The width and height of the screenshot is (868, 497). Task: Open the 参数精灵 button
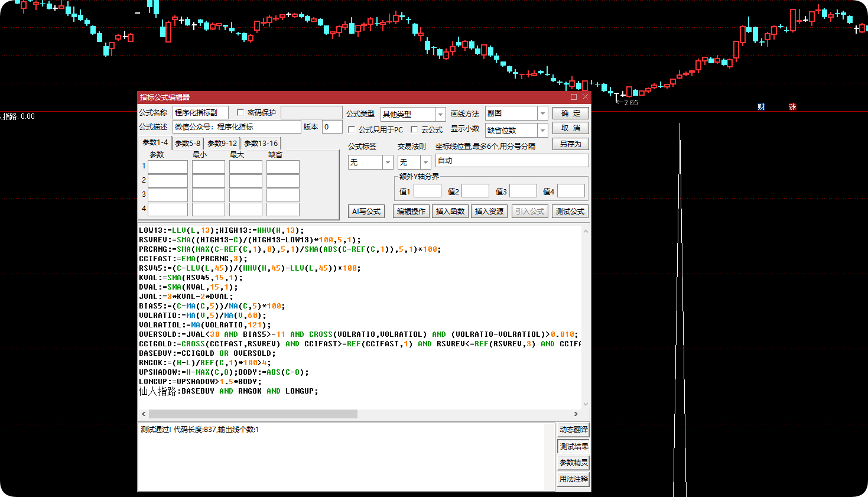[573, 462]
